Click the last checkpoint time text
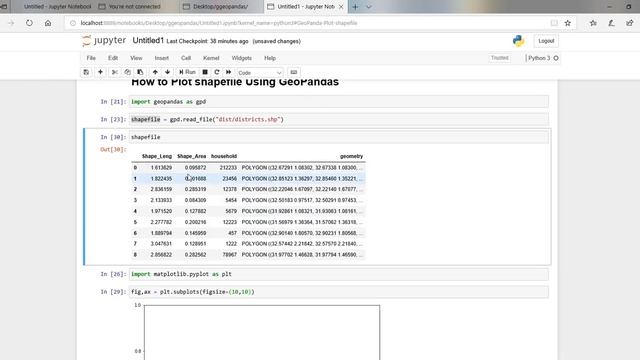Viewport: 640px width, 360px height. [x=207, y=41]
